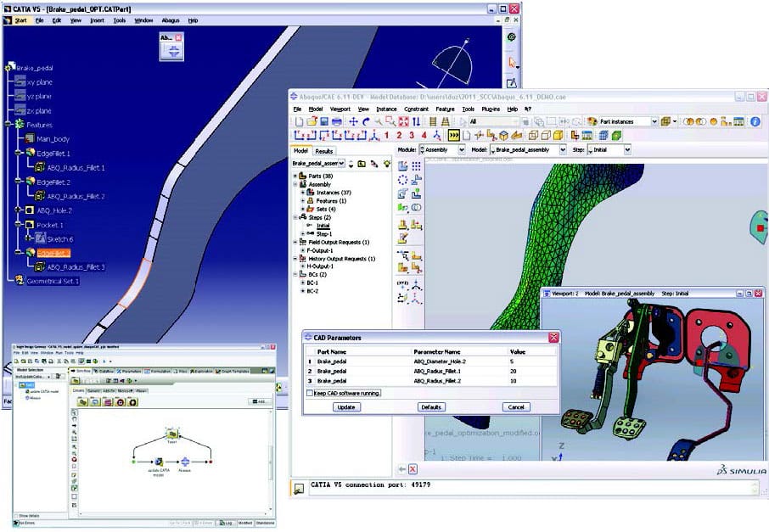The height and width of the screenshot is (532, 769).
Task: Click the Auto-fit view icon in Abaqus
Action: (x=404, y=121)
